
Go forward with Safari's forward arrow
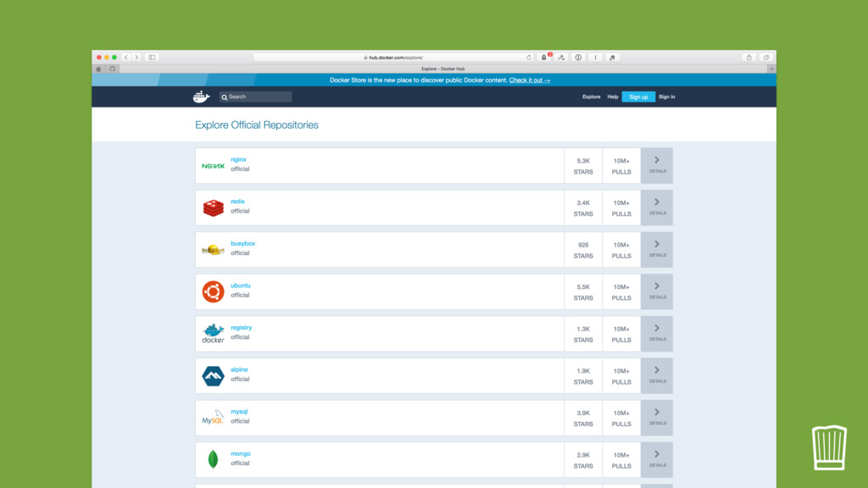136,58
